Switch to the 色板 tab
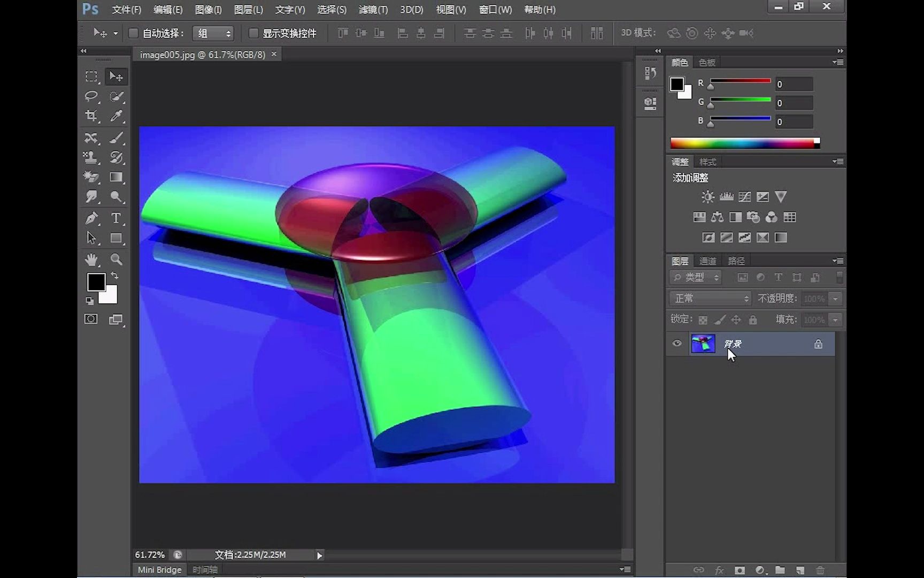The height and width of the screenshot is (578, 924). point(707,62)
